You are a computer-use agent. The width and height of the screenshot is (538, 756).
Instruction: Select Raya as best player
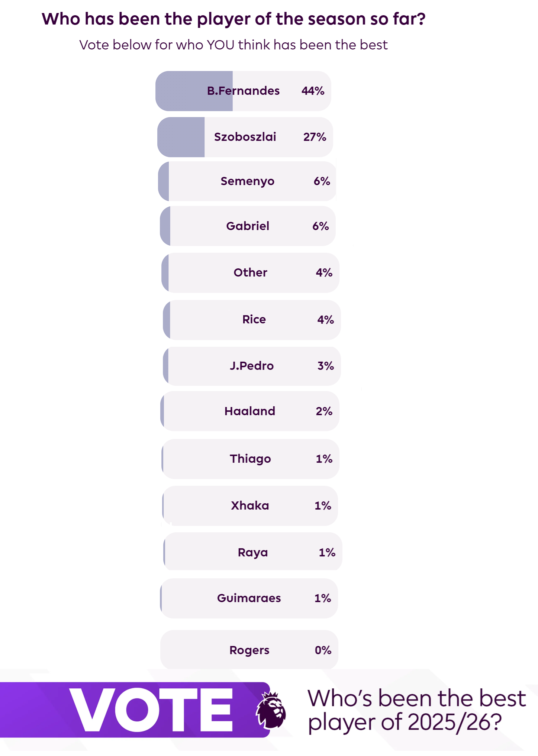(253, 552)
